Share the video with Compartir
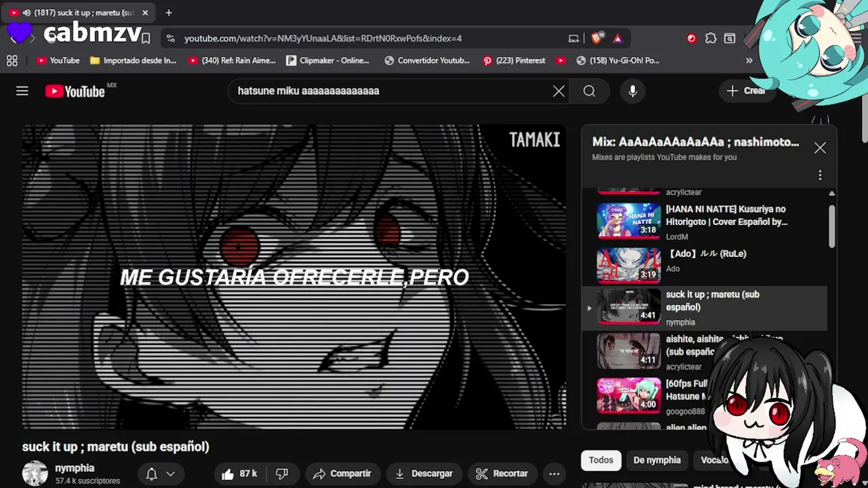 pyautogui.click(x=342, y=474)
